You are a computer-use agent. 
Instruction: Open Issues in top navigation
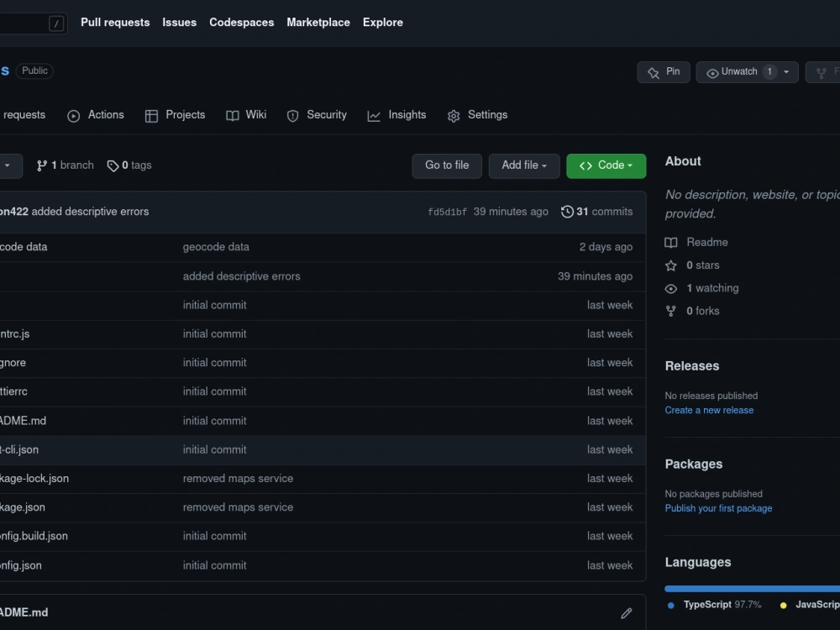click(x=180, y=23)
